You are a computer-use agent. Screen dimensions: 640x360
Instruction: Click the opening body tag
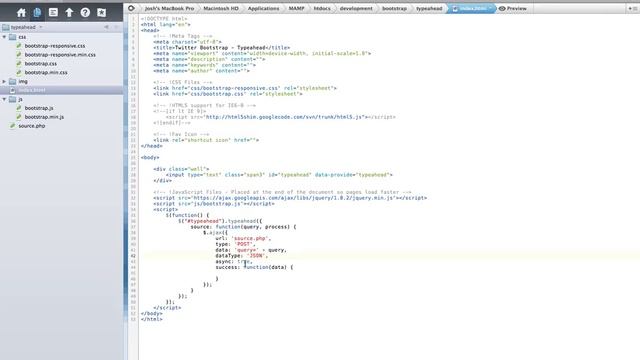(x=150, y=158)
